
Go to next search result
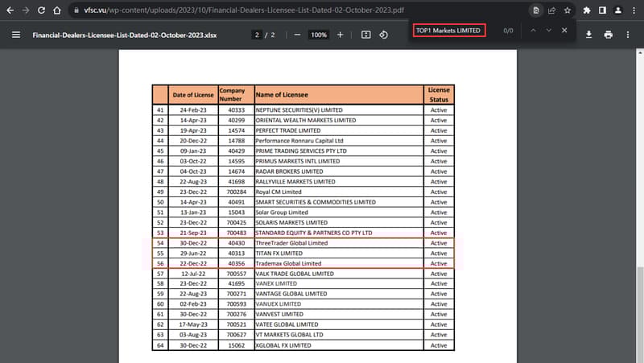tap(549, 31)
